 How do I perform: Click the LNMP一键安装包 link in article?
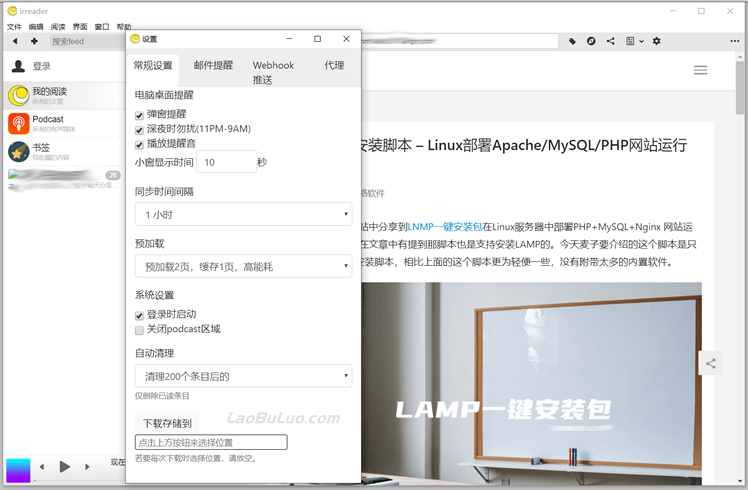point(445,227)
